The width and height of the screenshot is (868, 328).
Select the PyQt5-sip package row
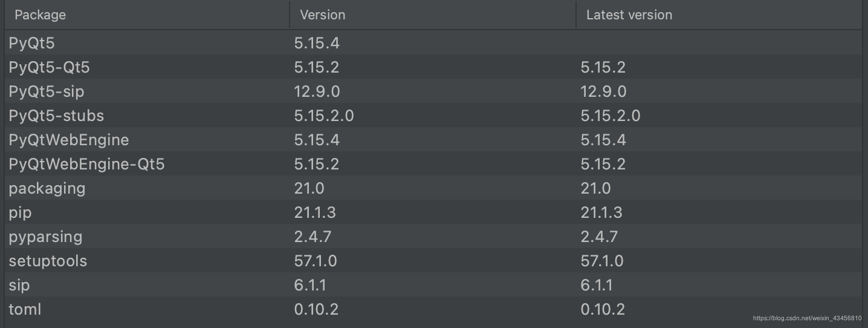point(46,92)
